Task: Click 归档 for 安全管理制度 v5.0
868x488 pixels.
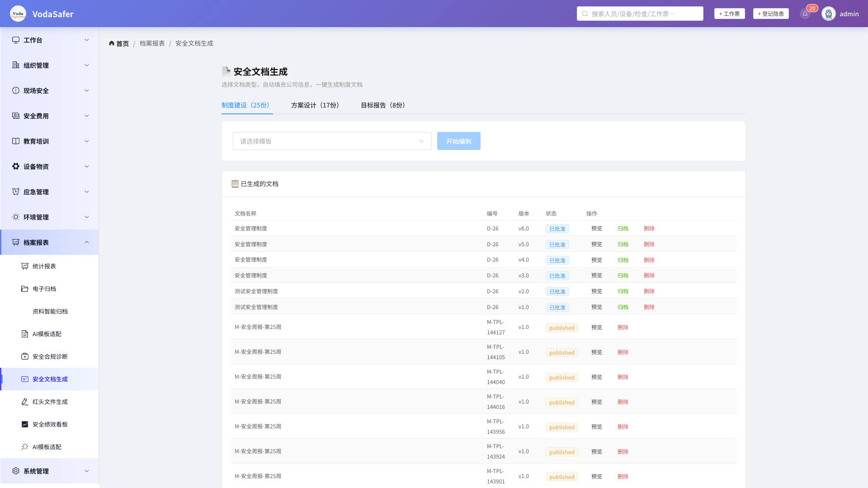Action: click(623, 244)
